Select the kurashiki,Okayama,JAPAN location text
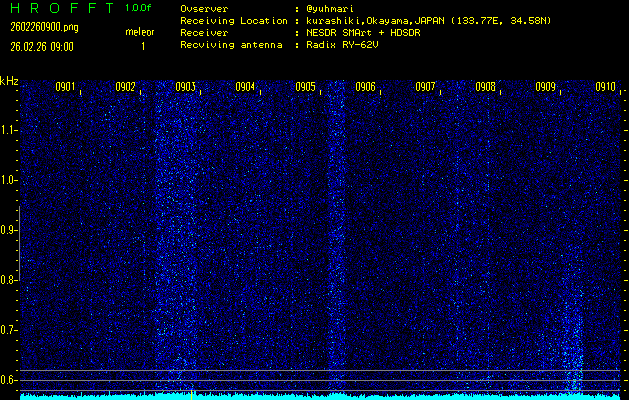The height and width of the screenshot is (400, 629). (x=376, y=21)
